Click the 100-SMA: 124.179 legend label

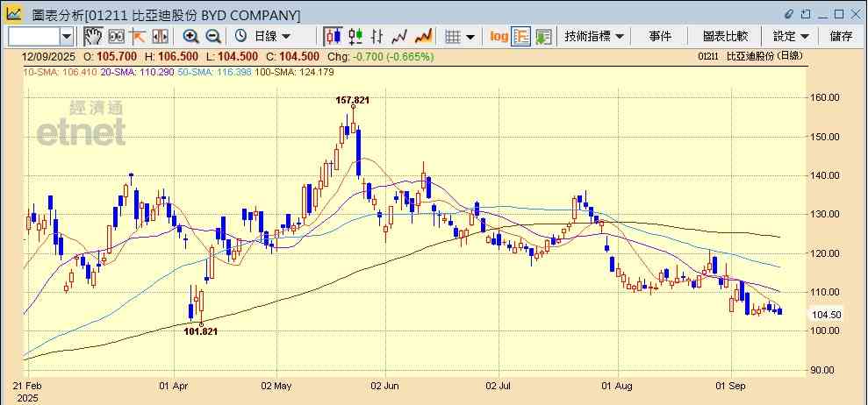coord(294,72)
